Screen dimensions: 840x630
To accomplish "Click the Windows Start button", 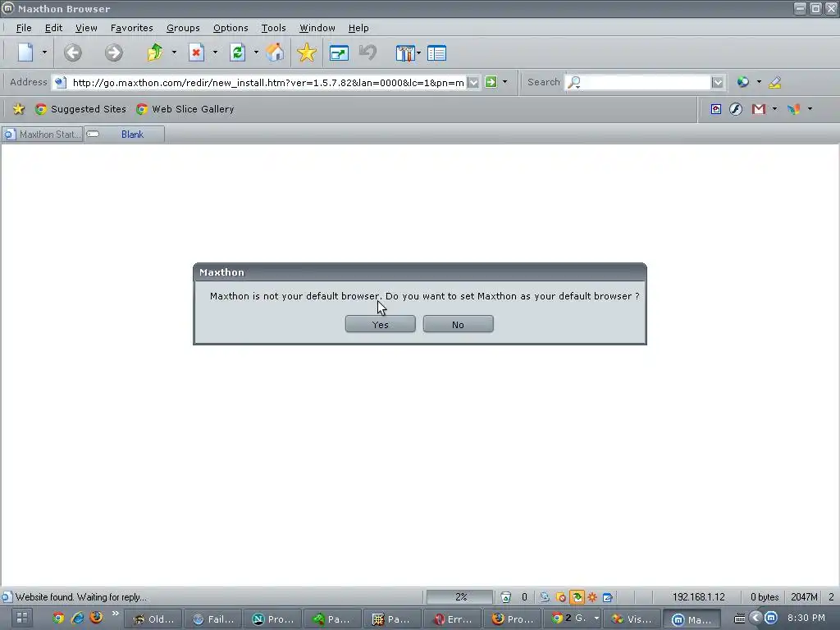I will point(21,618).
